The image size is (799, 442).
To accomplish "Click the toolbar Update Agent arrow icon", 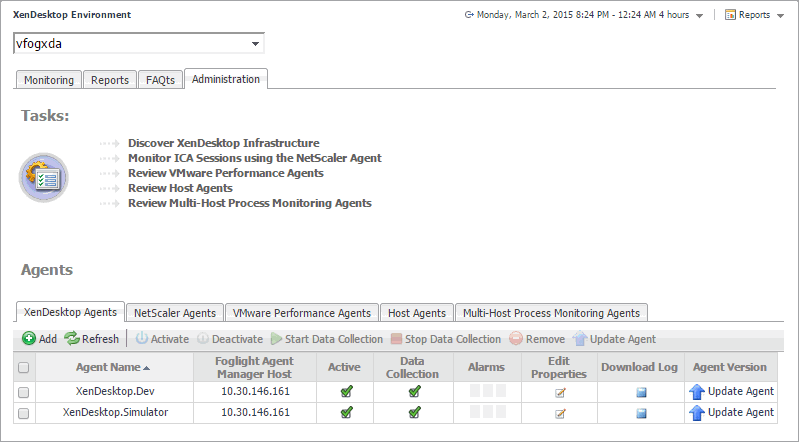I will click(580, 339).
